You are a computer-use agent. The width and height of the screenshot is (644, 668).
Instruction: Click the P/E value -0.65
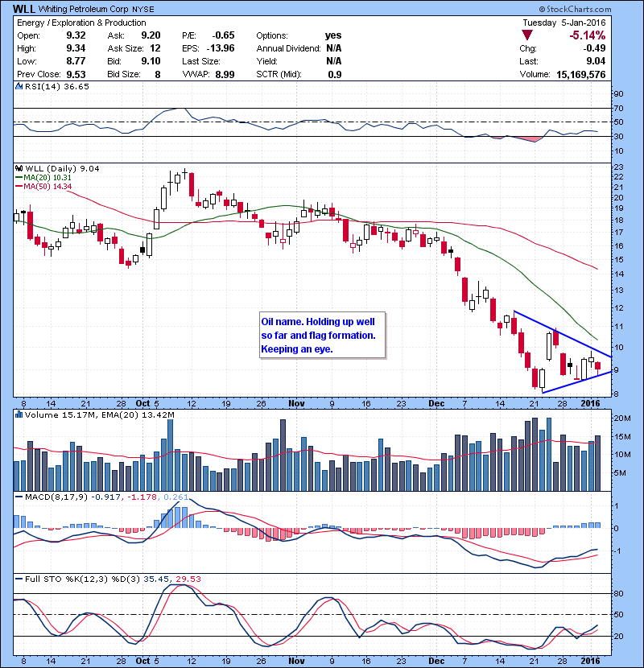(x=223, y=35)
